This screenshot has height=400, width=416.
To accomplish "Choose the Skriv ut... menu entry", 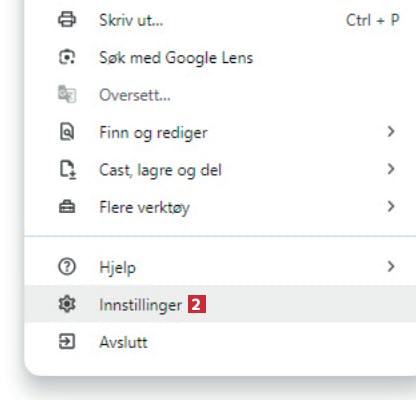I will point(220,20).
